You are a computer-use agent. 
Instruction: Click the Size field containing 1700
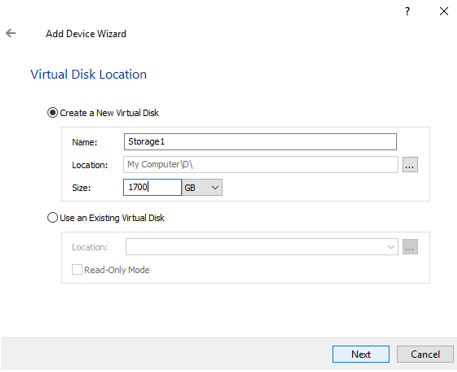pyautogui.click(x=152, y=187)
